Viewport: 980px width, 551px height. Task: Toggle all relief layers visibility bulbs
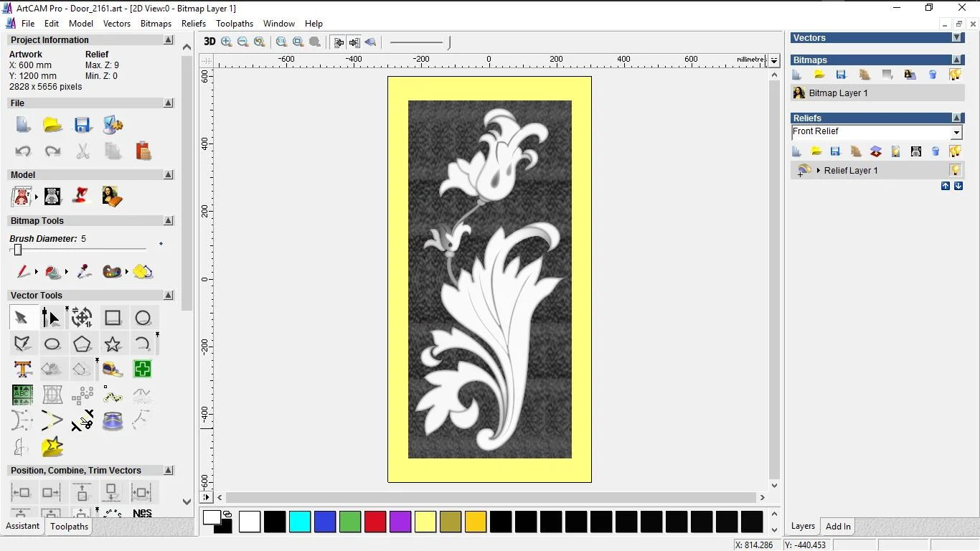955,151
